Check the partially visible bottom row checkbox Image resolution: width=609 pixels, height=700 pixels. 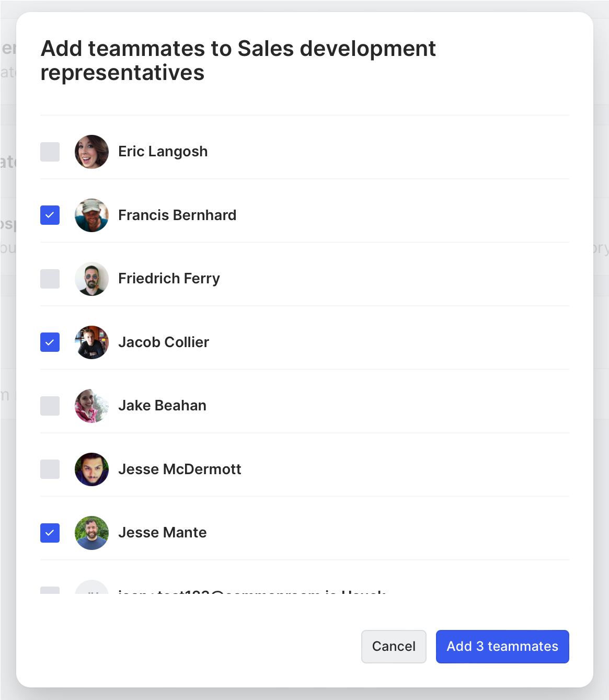click(x=50, y=591)
